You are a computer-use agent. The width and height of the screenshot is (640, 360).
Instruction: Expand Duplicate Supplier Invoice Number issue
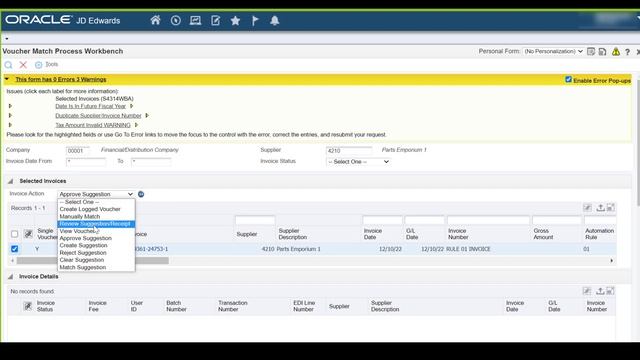pos(10,116)
